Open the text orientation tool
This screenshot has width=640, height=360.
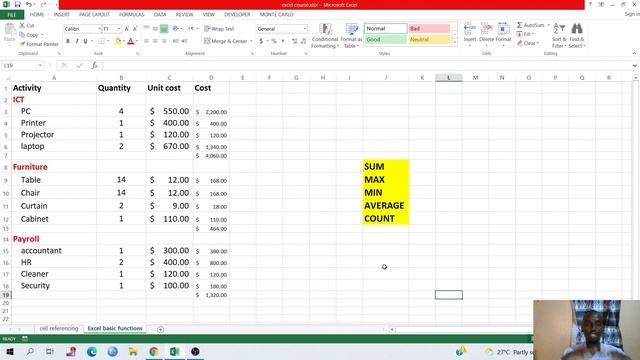[x=176, y=29]
